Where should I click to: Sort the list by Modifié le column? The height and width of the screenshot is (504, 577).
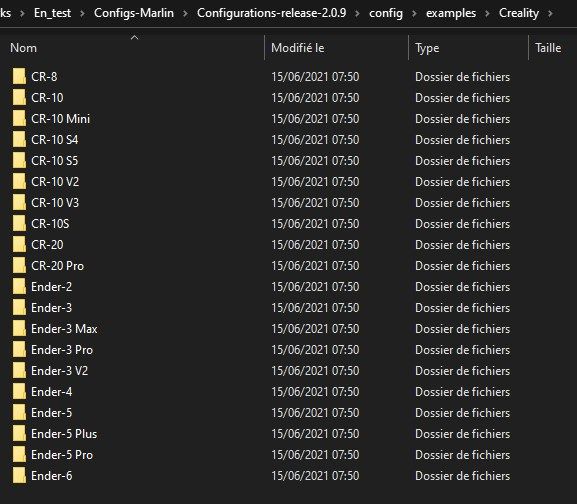coord(298,48)
